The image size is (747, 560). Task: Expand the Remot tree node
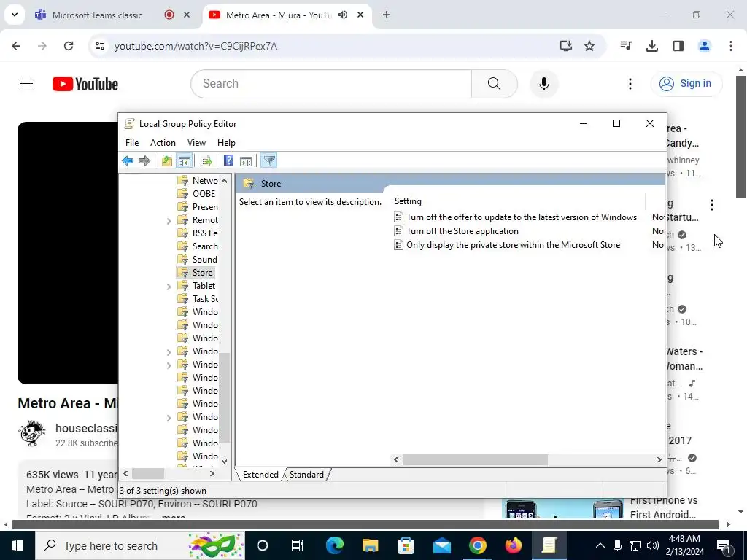pyautogui.click(x=169, y=221)
